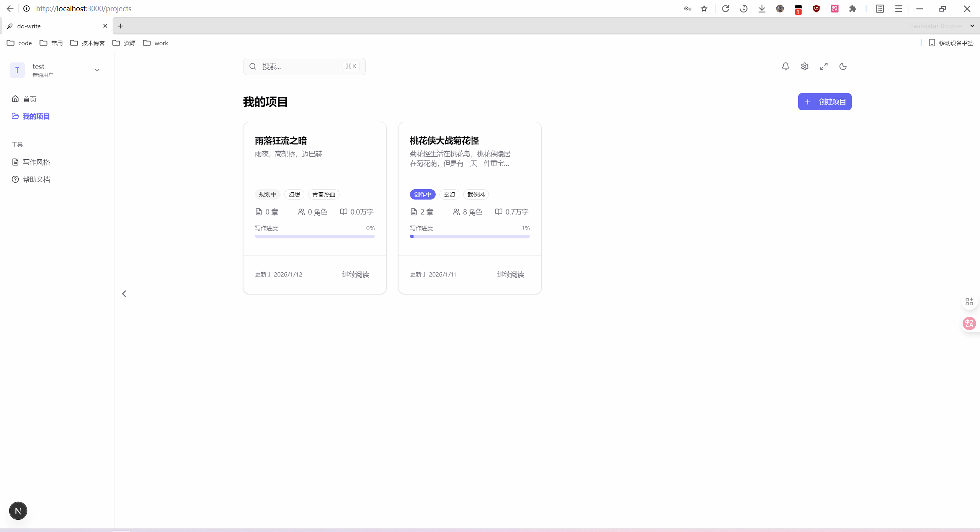Click the browser extensions puzzle icon
This screenshot has height=532, width=980.
coord(853,8)
